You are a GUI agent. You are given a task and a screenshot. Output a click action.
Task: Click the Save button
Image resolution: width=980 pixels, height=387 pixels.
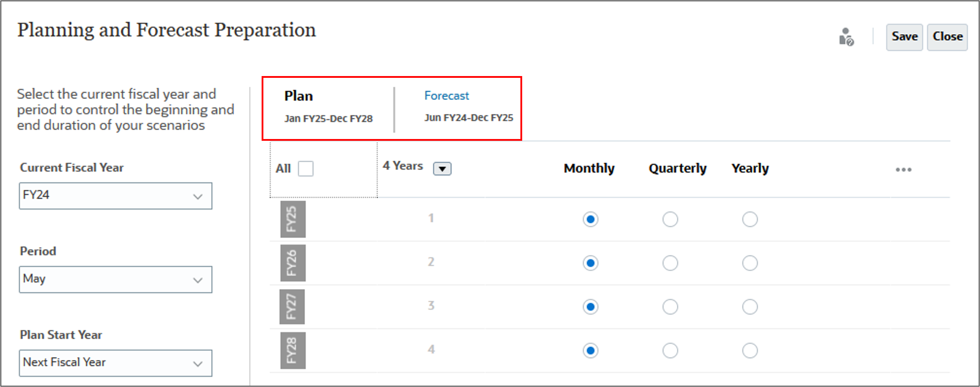(x=904, y=37)
